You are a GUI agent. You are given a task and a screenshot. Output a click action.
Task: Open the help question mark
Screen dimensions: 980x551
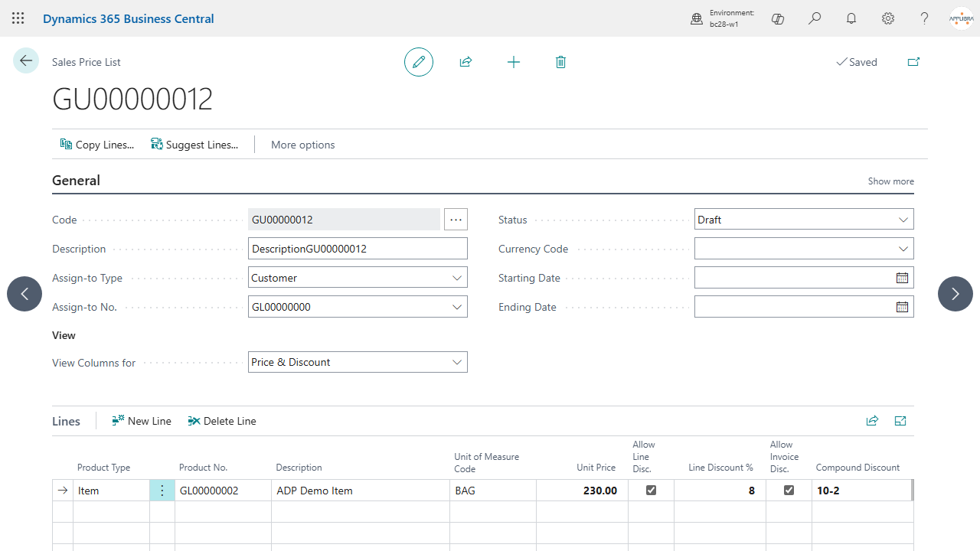coord(925,18)
